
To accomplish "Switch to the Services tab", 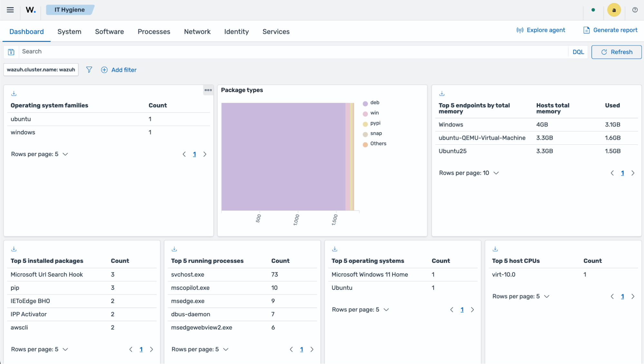I will (x=276, y=32).
